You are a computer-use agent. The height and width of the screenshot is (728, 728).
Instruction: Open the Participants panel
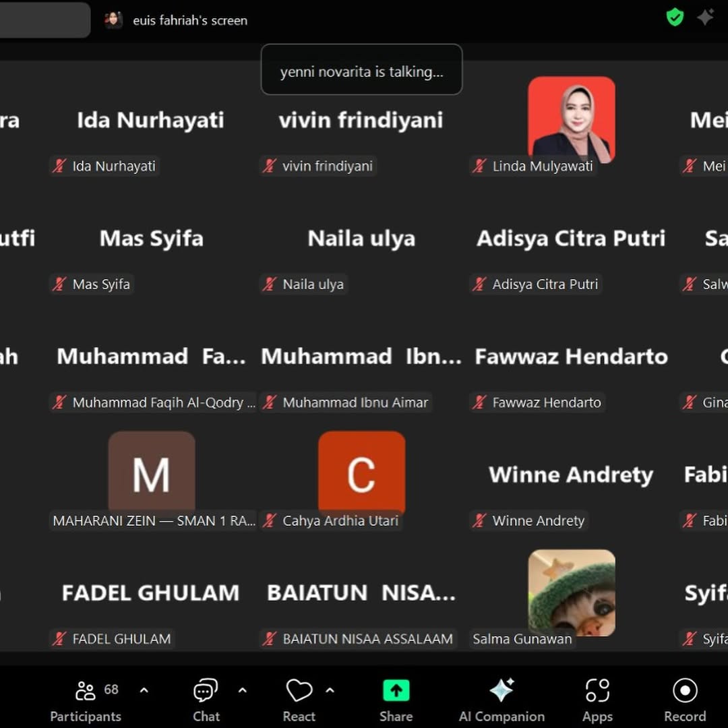click(x=86, y=700)
